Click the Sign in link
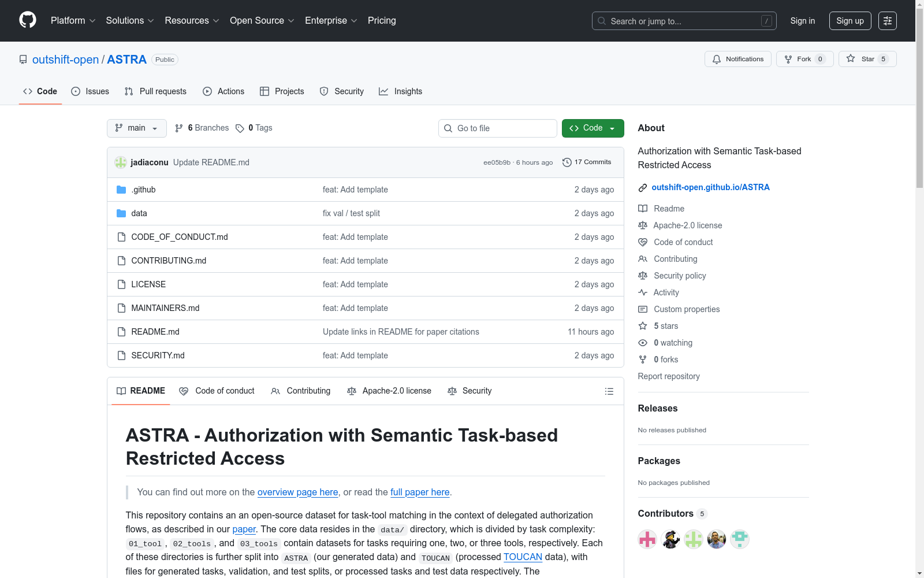The image size is (924, 578). (803, 21)
